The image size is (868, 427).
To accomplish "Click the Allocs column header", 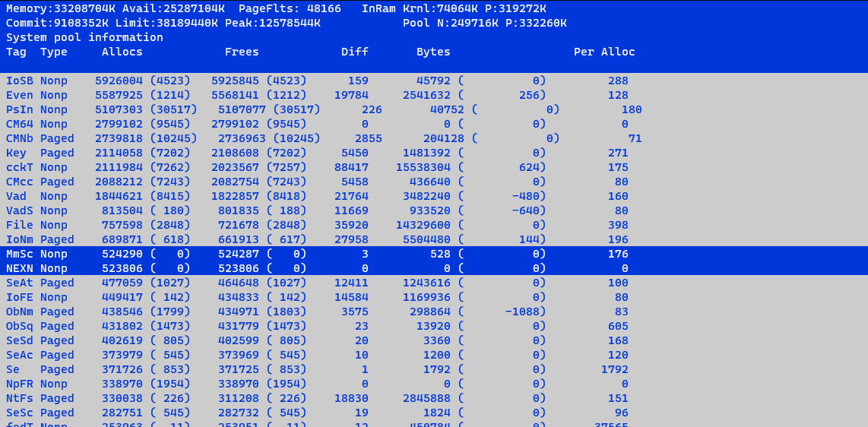I will (x=122, y=52).
